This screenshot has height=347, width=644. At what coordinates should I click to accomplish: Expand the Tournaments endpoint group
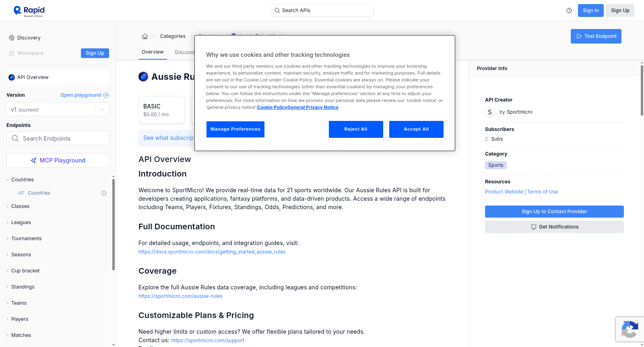pyautogui.click(x=7, y=239)
